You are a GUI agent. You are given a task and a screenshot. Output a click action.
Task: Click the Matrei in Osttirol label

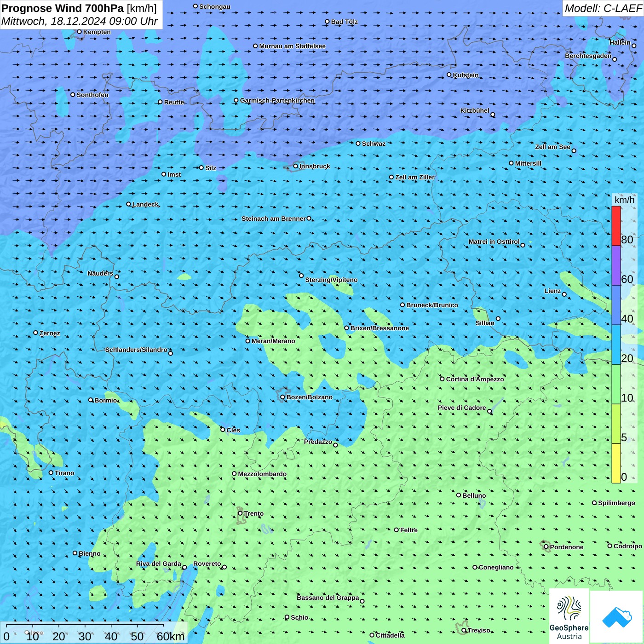pos(494,241)
